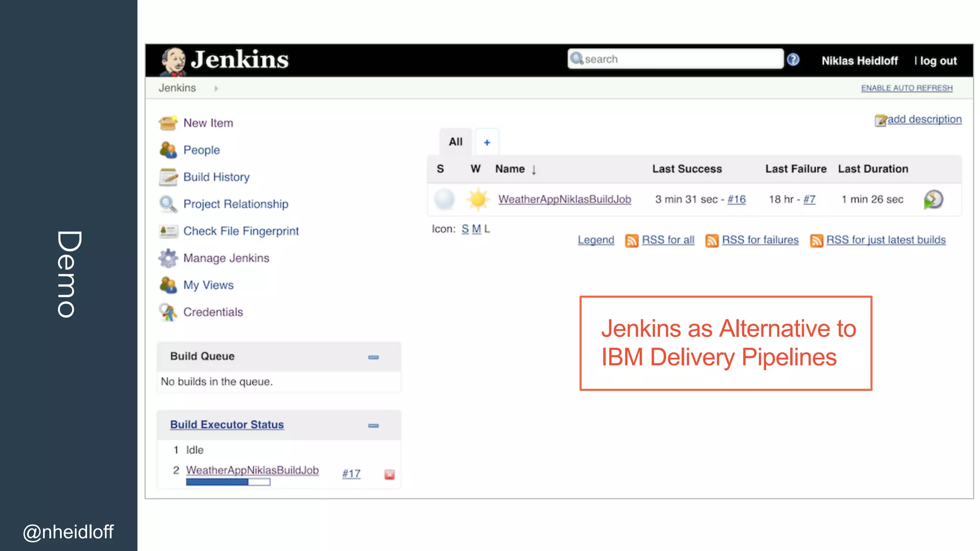Screen dimensions: 980x551
Task: Sort by W weather column header
Action: (476, 169)
